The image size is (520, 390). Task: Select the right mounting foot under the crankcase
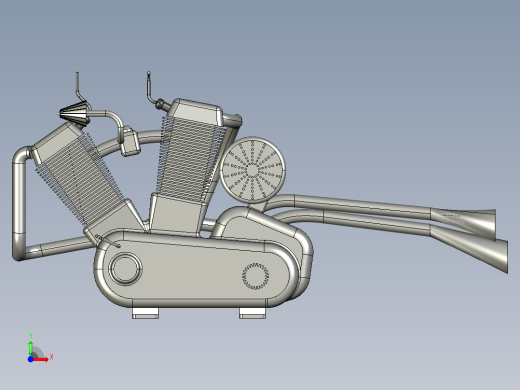(x=252, y=313)
